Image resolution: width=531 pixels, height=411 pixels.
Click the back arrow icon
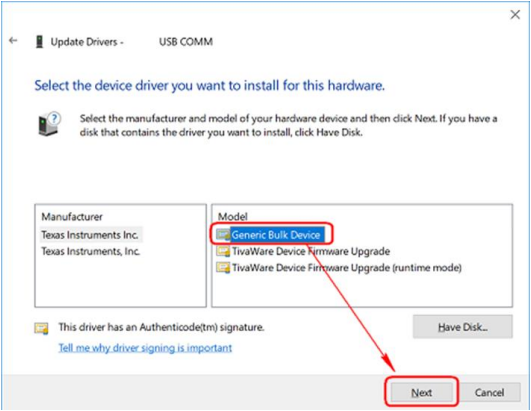(x=13, y=41)
